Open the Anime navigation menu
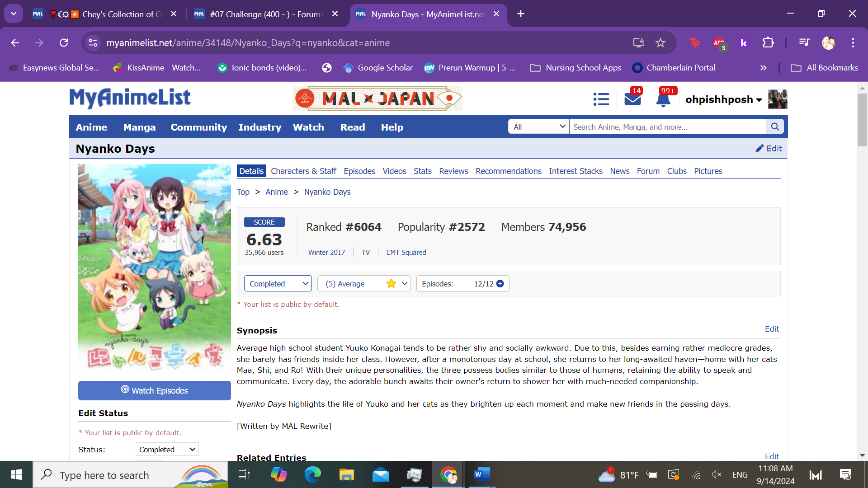868x488 pixels. 91,127
